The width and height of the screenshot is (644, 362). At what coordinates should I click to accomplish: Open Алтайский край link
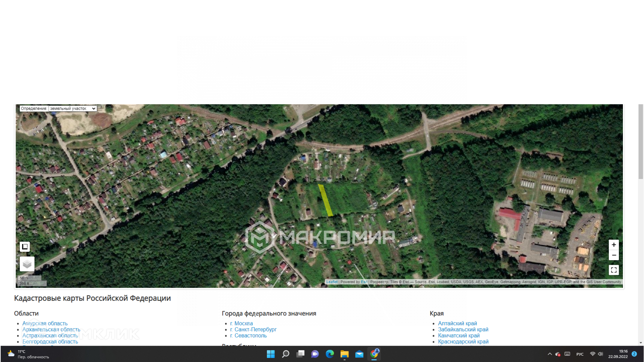(458, 323)
